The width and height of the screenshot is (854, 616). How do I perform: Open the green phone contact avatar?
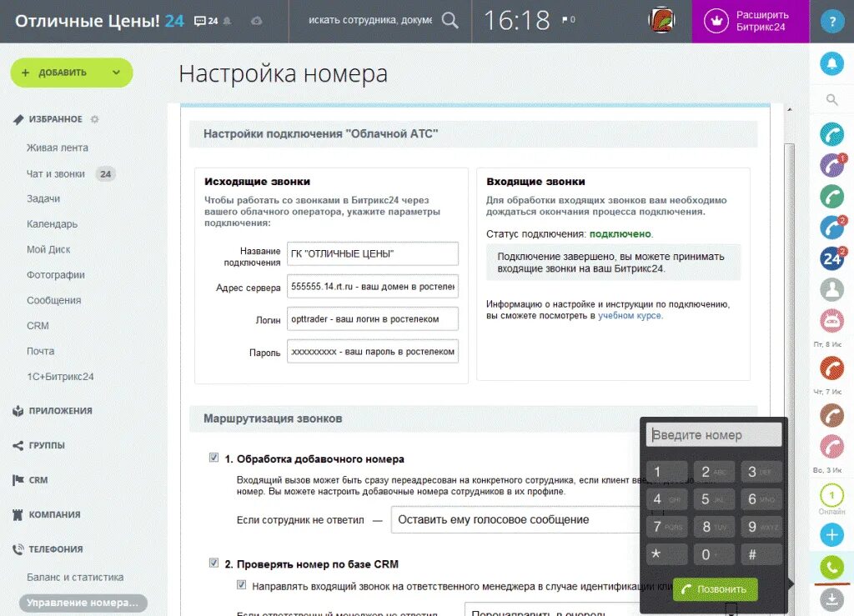(x=831, y=197)
